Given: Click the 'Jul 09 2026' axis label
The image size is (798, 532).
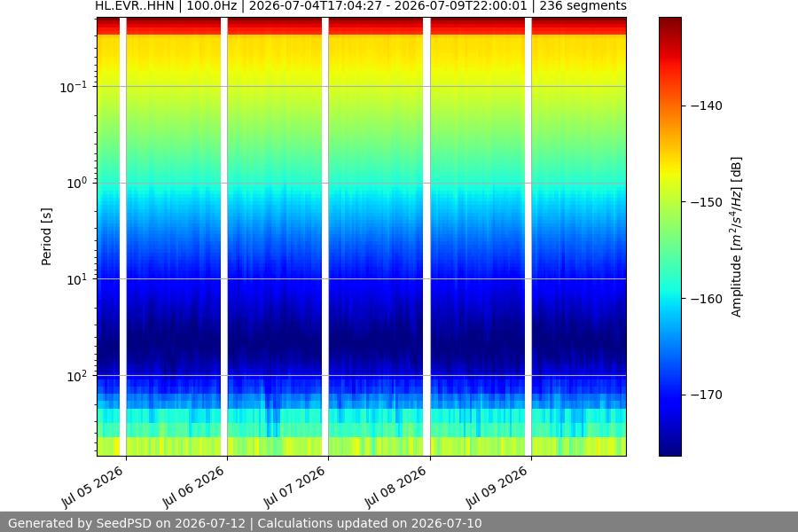Looking at the screenshot, I should click(497, 487).
